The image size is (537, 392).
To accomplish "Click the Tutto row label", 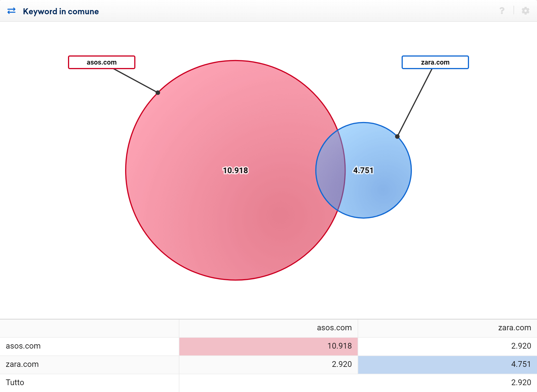I will [x=15, y=383].
